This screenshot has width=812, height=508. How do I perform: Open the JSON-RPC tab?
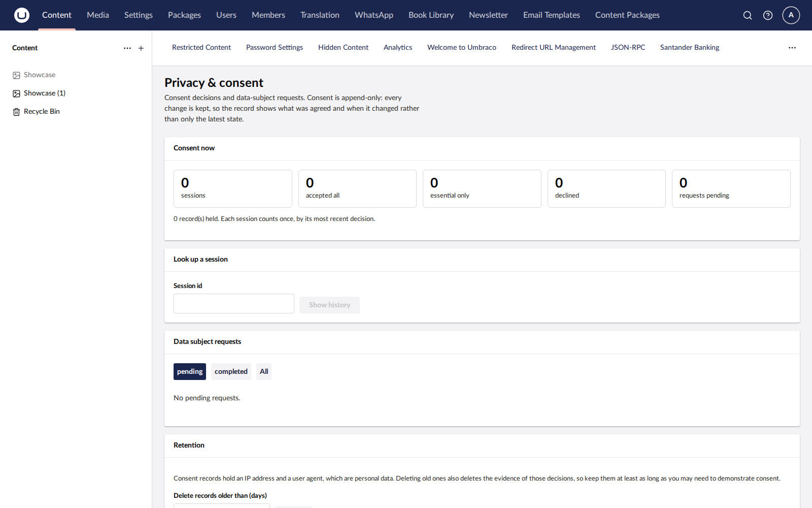(x=628, y=48)
